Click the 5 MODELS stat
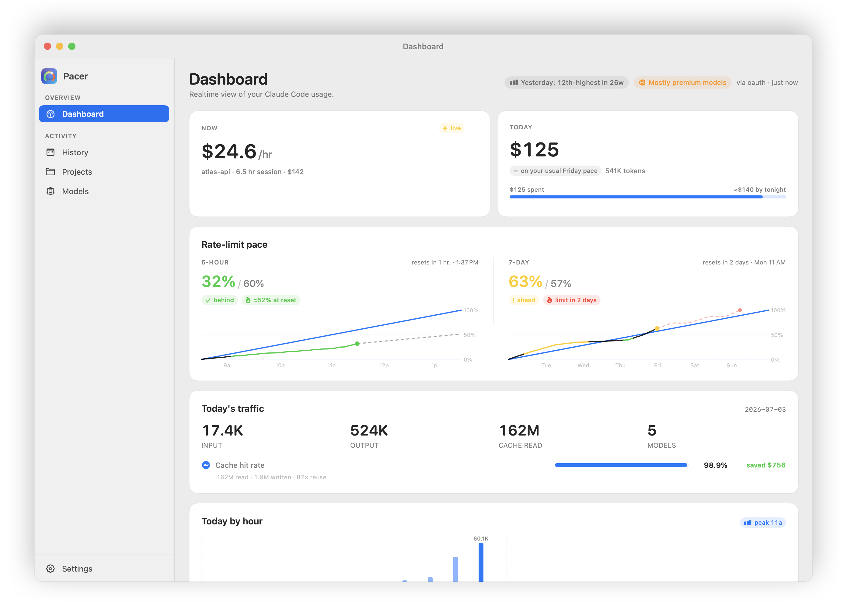This screenshot has width=847, height=616. coord(661,436)
